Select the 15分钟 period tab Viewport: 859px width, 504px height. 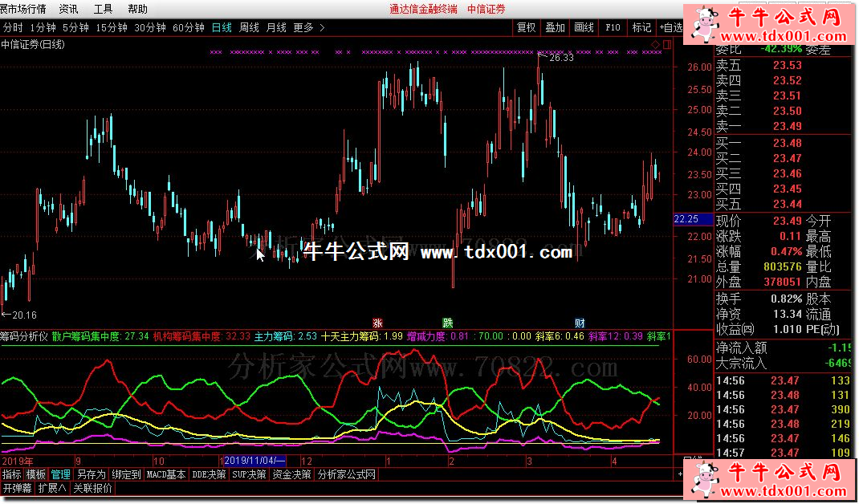[112, 27]
